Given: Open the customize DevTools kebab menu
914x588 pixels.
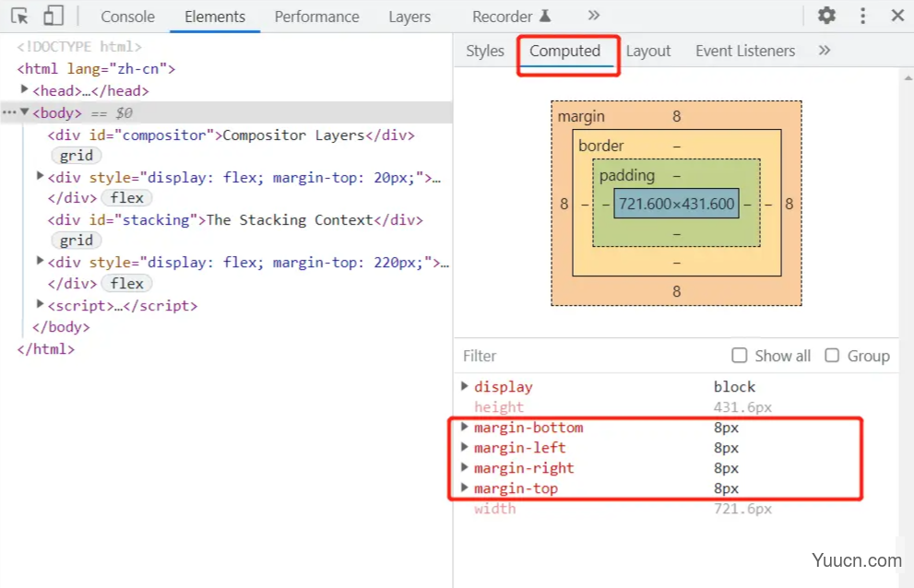Looking at the screenshot, I should (862, 16).
